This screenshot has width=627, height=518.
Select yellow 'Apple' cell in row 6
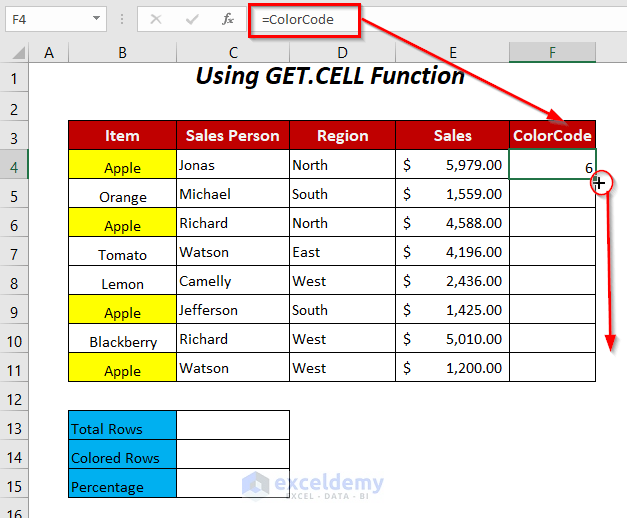pos(122,222)
